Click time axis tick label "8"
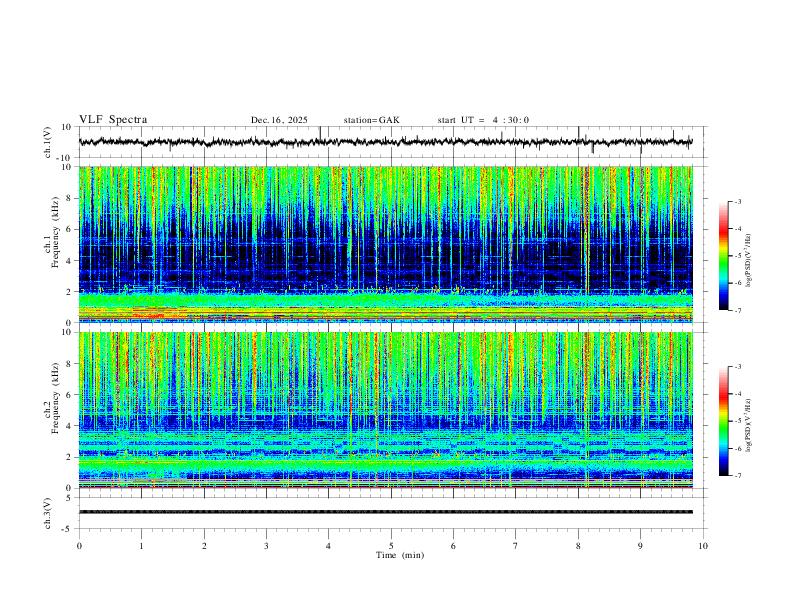 (x=578, y=546)
